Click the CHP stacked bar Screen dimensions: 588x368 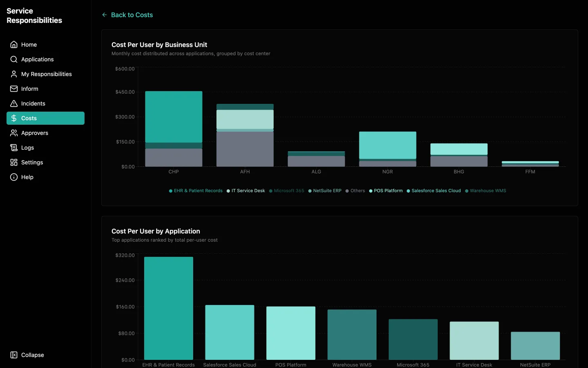click(174, 129)
